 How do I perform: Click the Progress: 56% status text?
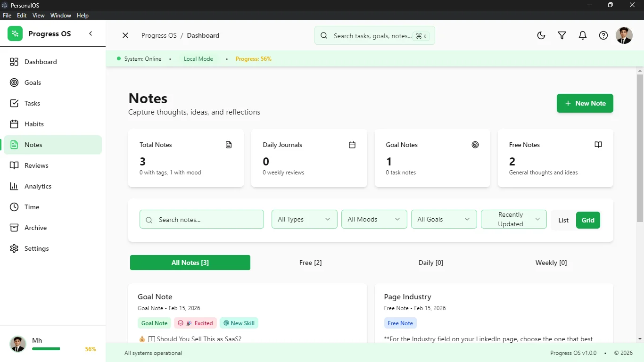click(x=253, y=59)
